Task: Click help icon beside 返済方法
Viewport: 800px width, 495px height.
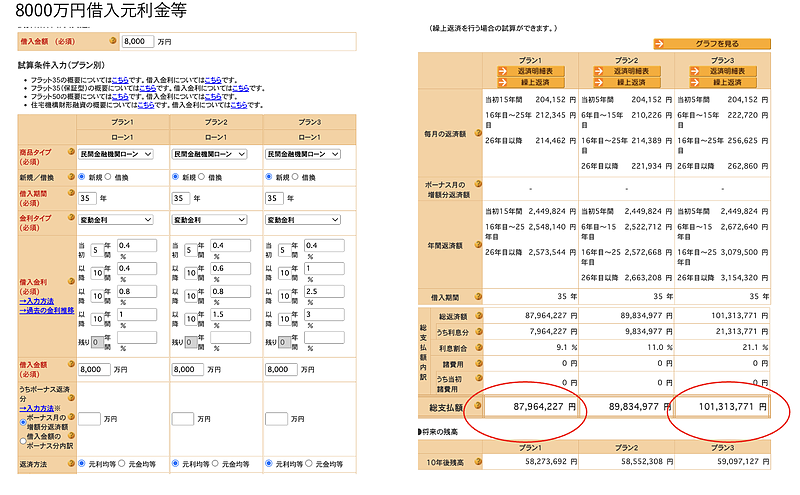Action: click(71, 464)
